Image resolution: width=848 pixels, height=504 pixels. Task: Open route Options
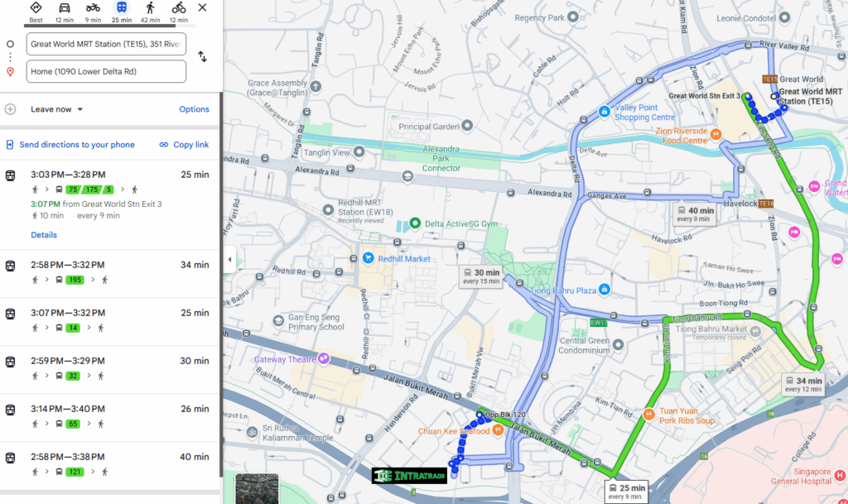194,109
